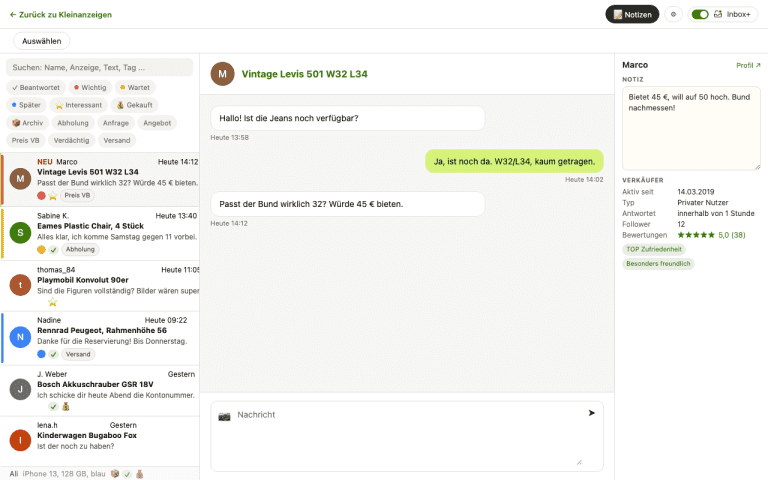Focus the conversation search field
Screen dimensions: 768x480
99,68
